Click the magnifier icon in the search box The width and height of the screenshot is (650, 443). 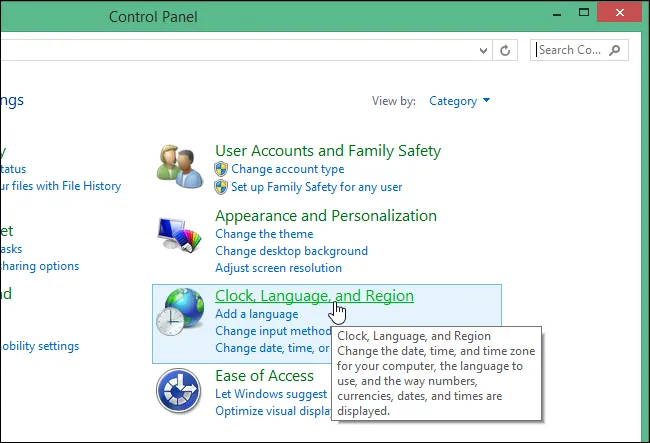click(614, 50)
